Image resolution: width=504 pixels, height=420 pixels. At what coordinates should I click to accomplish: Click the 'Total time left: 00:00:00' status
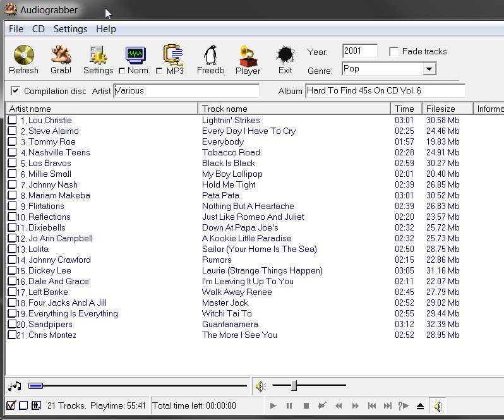coord(194,405)
